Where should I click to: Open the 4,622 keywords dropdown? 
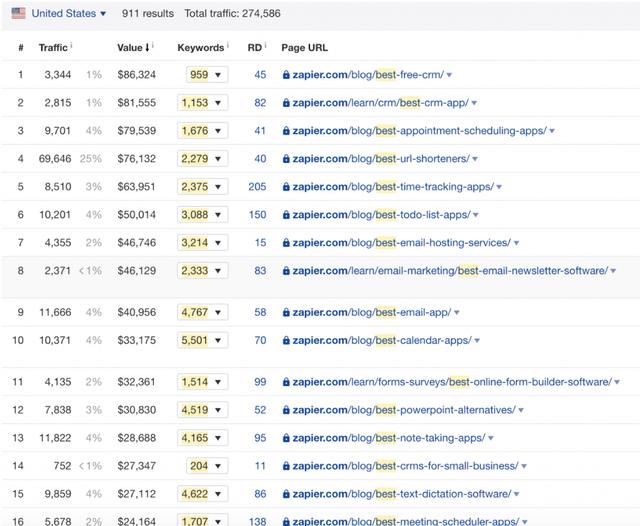click(202, 494)
